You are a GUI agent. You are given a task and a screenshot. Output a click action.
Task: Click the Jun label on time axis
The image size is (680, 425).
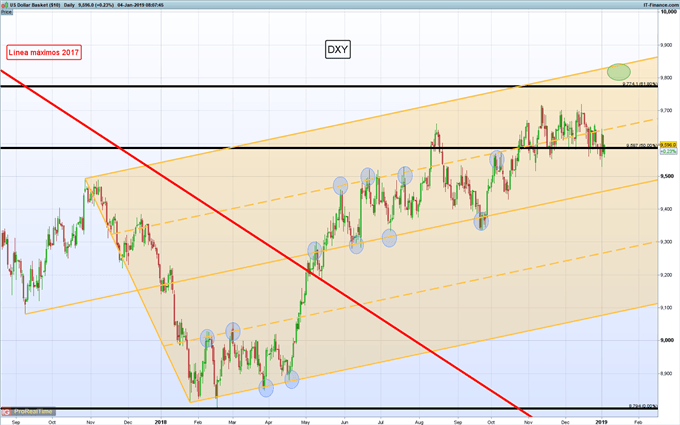tap(344, 422)
